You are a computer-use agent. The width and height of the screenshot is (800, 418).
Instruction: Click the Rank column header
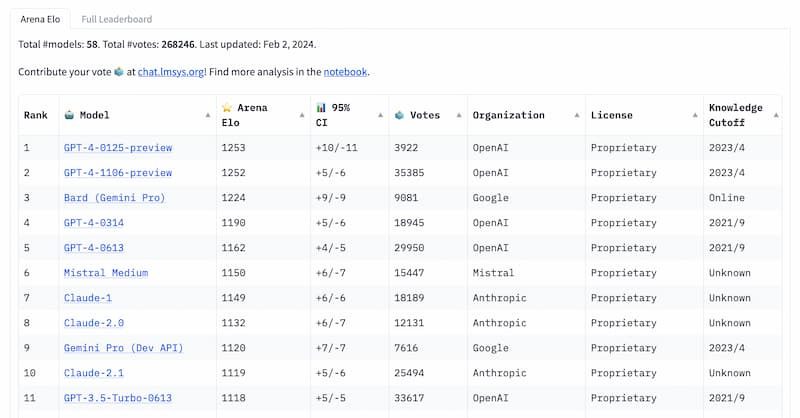36,115
